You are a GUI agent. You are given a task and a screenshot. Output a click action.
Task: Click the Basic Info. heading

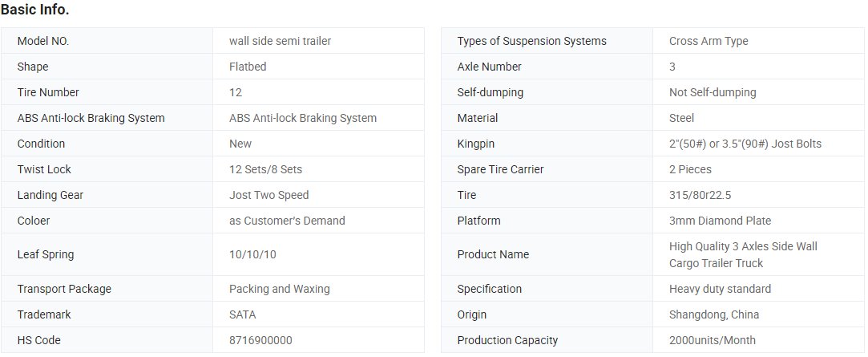click(x=35, y=10)
